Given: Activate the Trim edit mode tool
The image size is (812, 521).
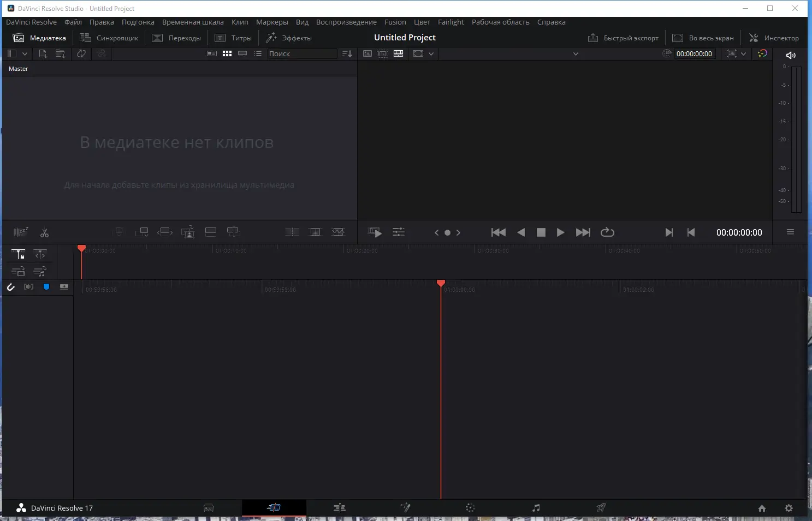Looking at the screenshot, I should click(40, 254).
